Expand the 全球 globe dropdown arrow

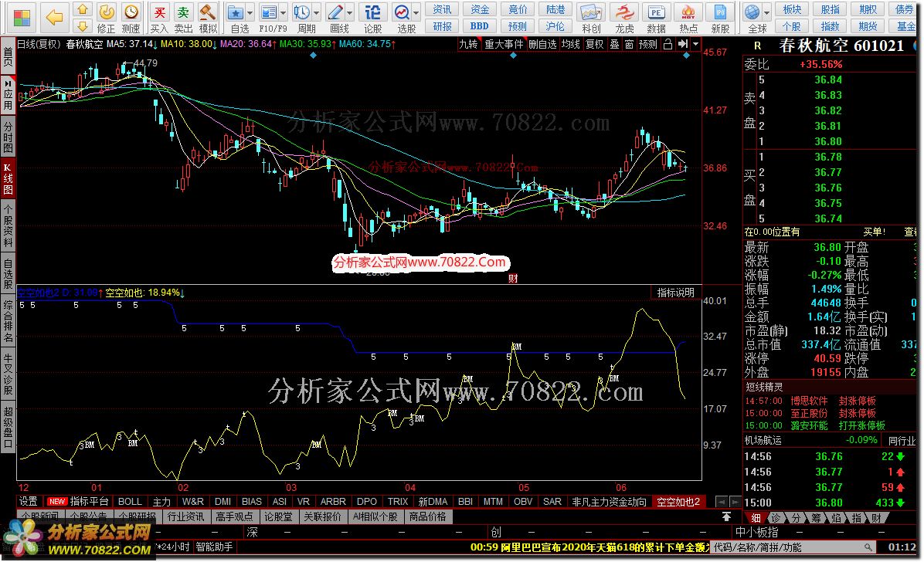pos(766,12)
